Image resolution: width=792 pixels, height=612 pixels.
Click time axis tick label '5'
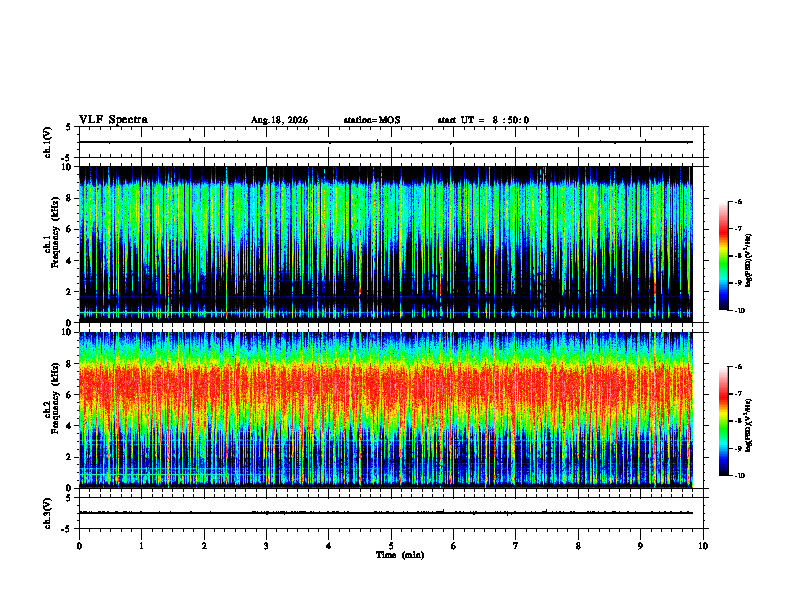point(391,546)
